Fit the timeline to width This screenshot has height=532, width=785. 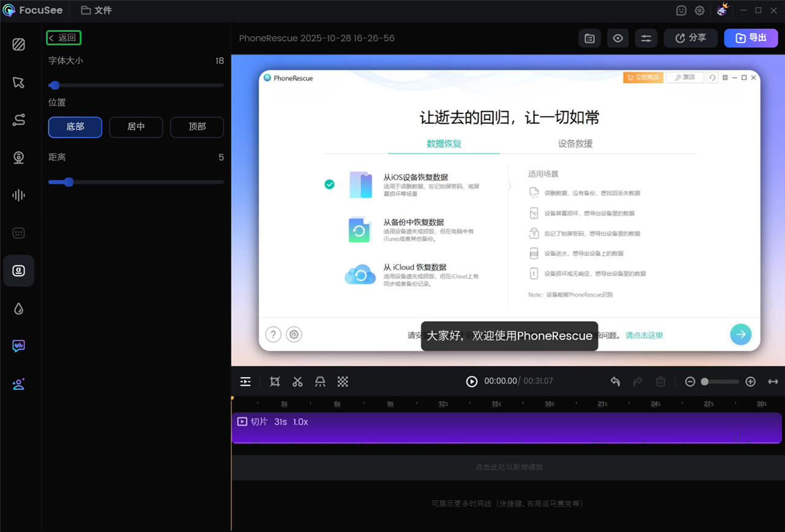(x=773, y=381)
